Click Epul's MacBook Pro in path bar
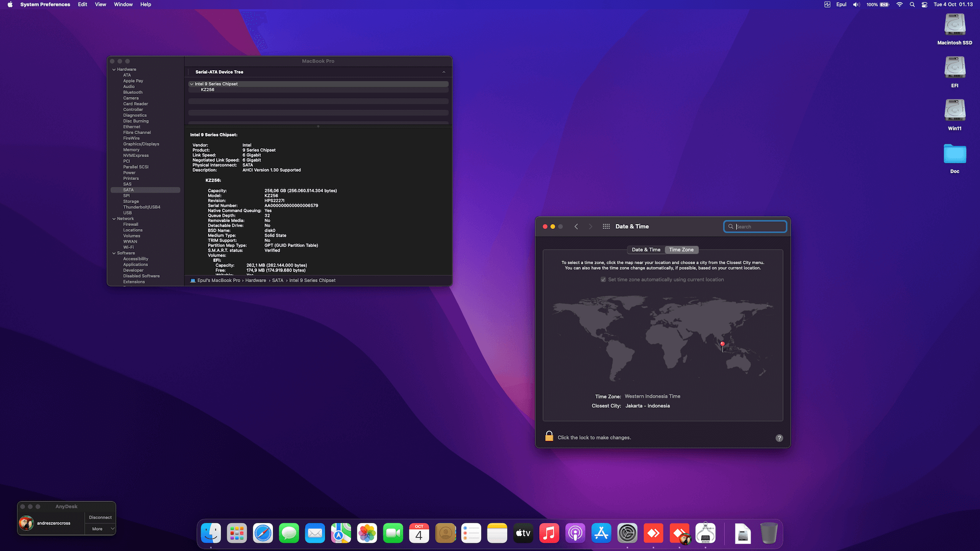 point(218,281)
